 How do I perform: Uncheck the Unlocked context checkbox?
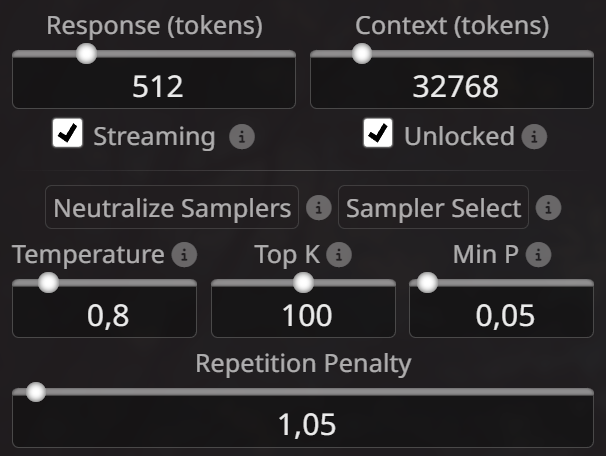point(378,133)
